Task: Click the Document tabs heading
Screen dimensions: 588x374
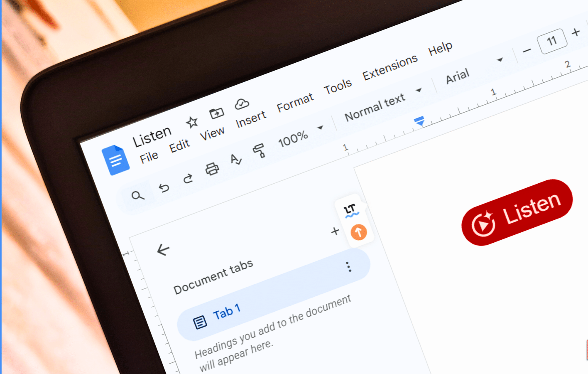Action: [213, 277]
